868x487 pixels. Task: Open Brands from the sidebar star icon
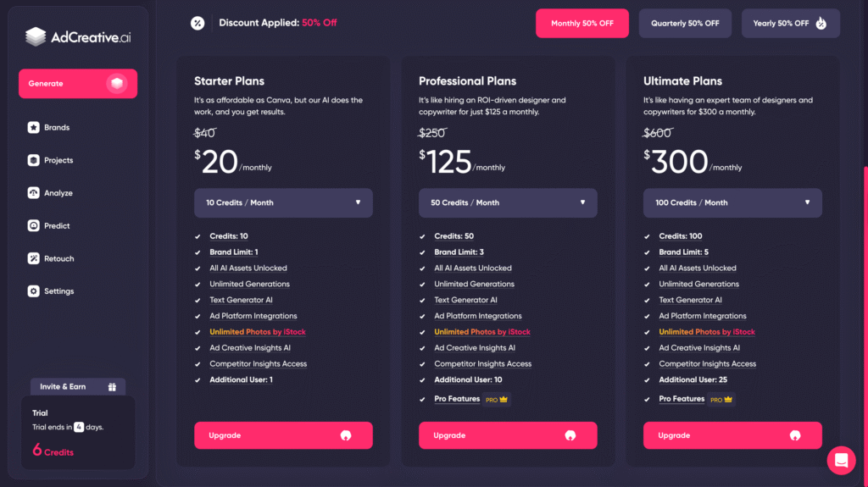34,128
